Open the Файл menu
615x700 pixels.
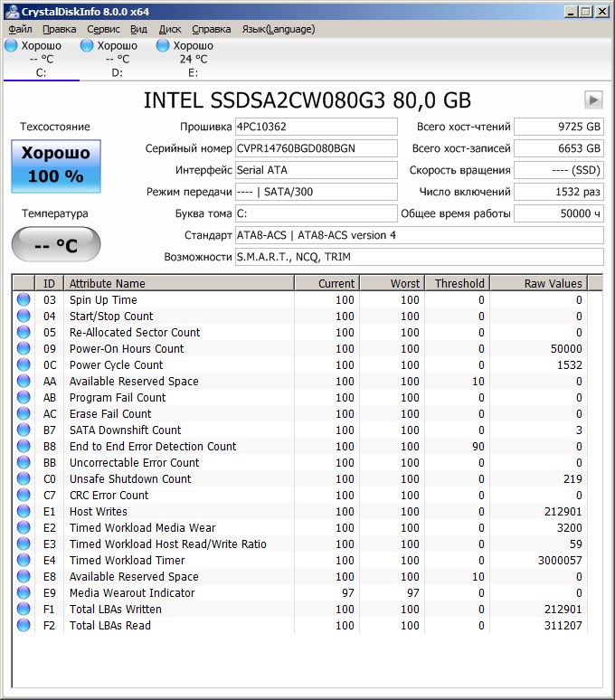point(20,29)
